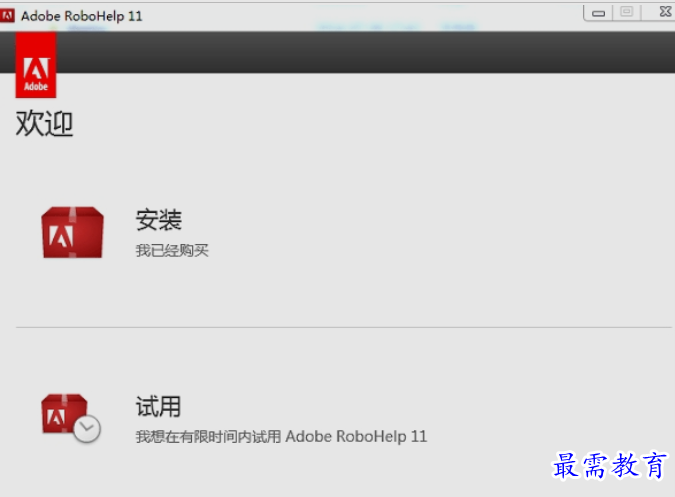Minimize the Adobe RoboHelp 11 window
This screenshot has width=675, height=497.
598,12
